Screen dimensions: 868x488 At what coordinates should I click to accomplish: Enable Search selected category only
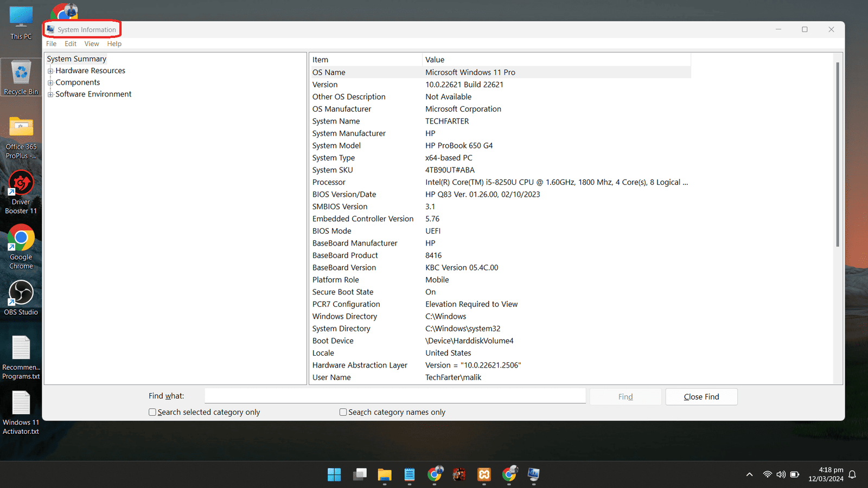(x=152, y=412)
